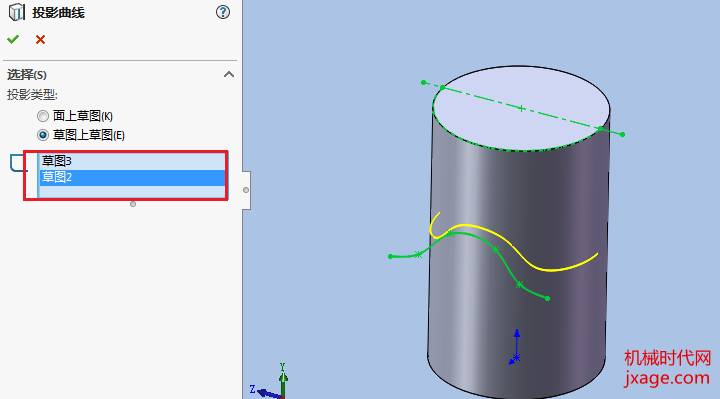The image size is (720, 399).
Task: Select 草图3 in the sketch list
Action: pyautogui.click(x=132, y=161)
